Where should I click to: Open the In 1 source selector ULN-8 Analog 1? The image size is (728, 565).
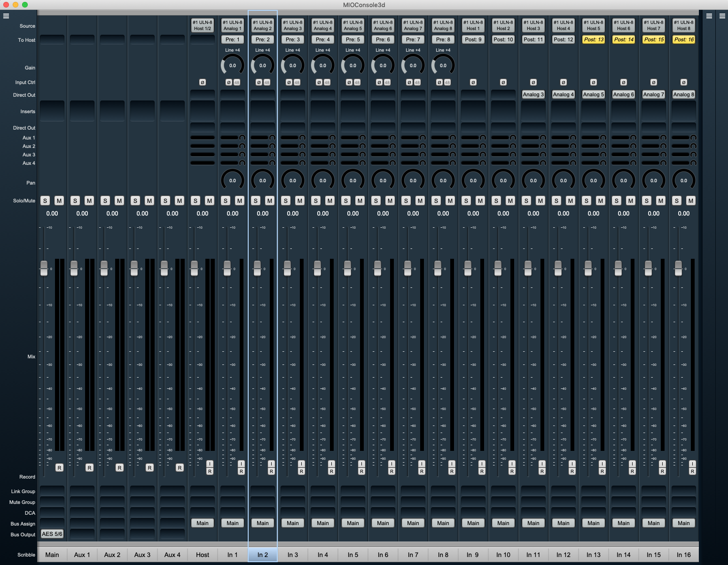pos(233,25)
